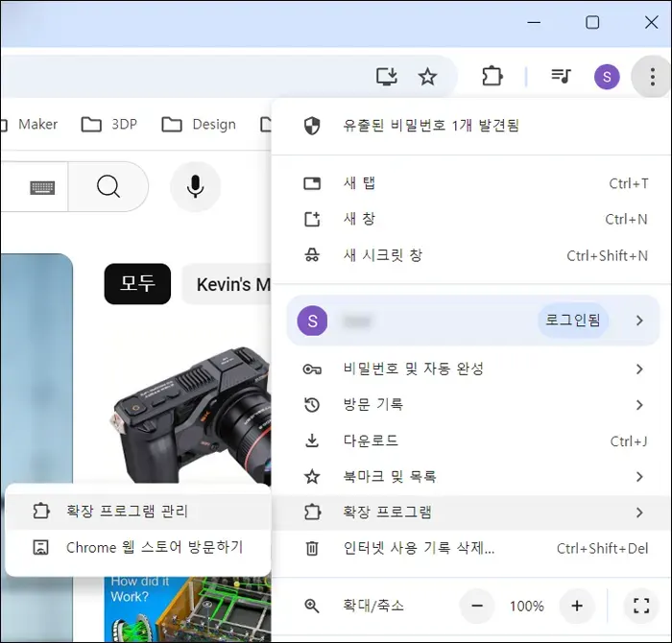672x643 pixels.
Task: Open the profile row with S avatar
Action: 472,321
